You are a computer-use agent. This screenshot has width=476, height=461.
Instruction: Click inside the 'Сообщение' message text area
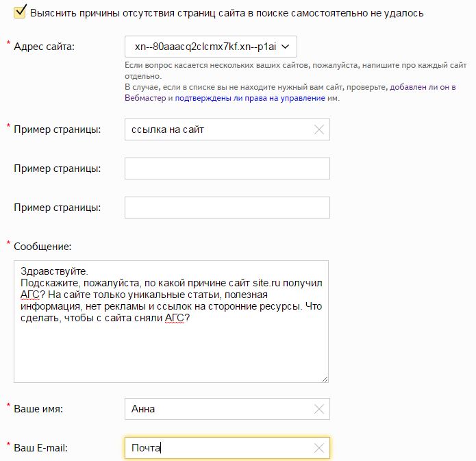171,342
